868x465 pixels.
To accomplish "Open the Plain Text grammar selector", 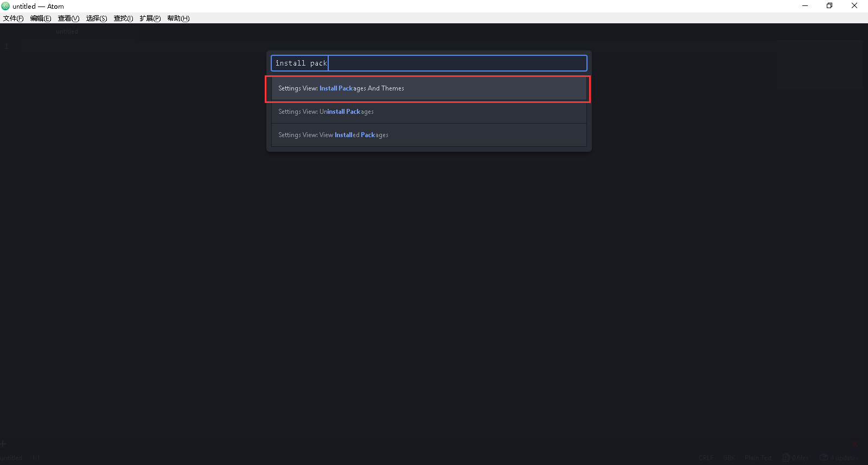I will pyautogui.click(x=758, y=458).
